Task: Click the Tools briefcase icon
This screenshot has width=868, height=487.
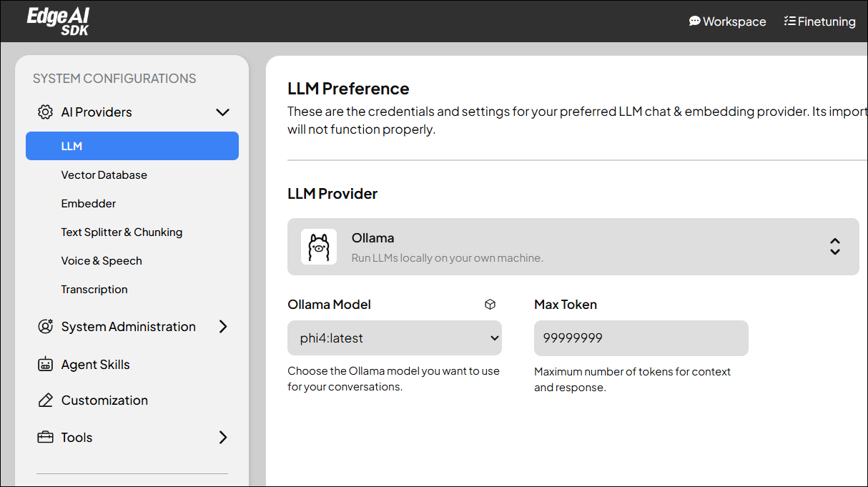Action: click(x=46, y=438)
